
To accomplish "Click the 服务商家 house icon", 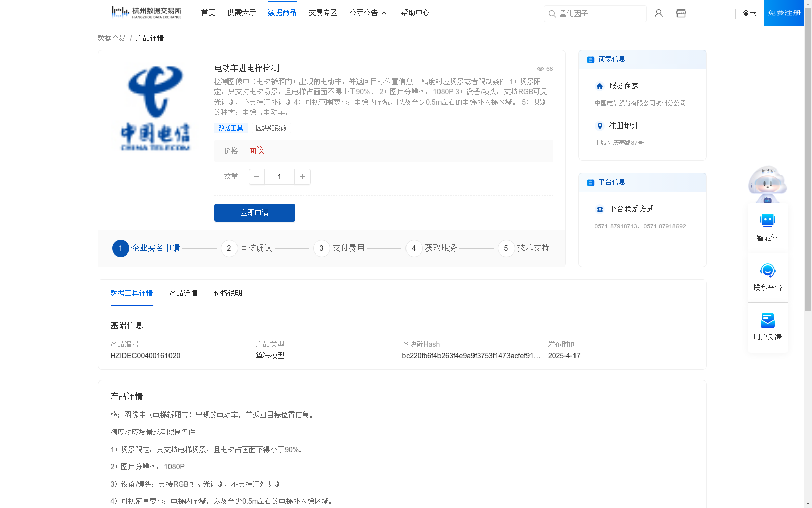I will (600, 86).
